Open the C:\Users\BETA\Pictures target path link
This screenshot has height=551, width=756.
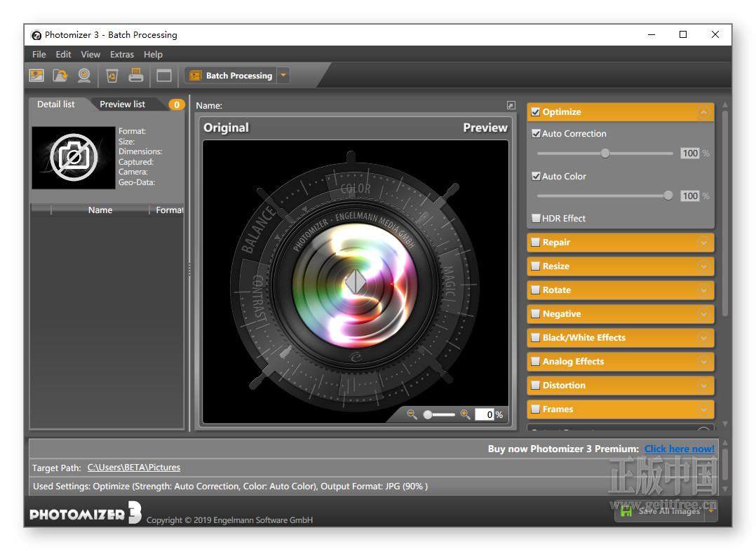(133, 468)
